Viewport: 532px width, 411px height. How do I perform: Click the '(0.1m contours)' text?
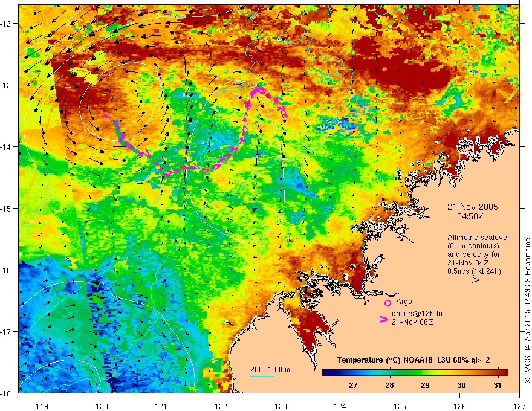tap(473, 246)
